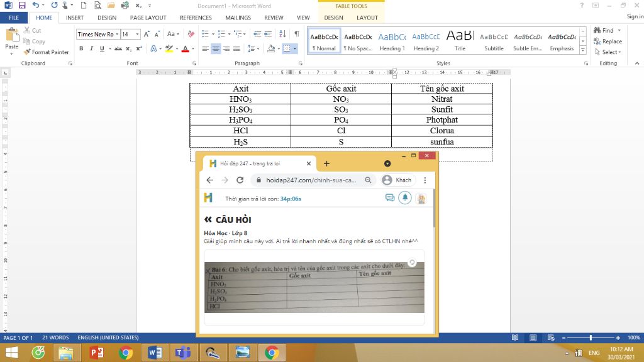The height and width of the screenshot is (362, 644).
Task: Click Grow Font icon
Action: coord(147,34)
